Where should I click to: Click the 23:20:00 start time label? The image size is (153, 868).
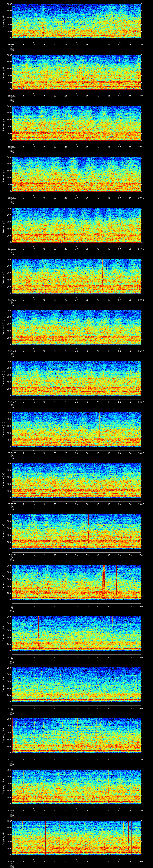(x=12, y=249)
